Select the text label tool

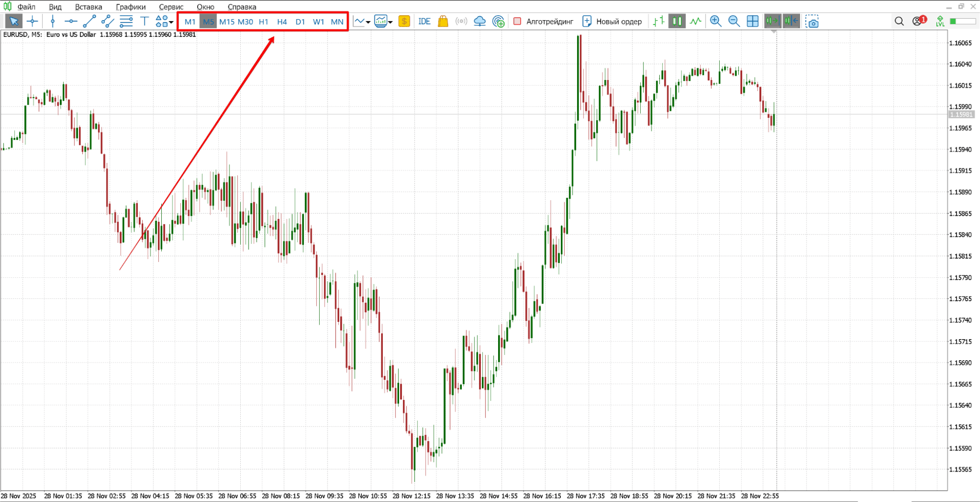click(x=145, y=21)
